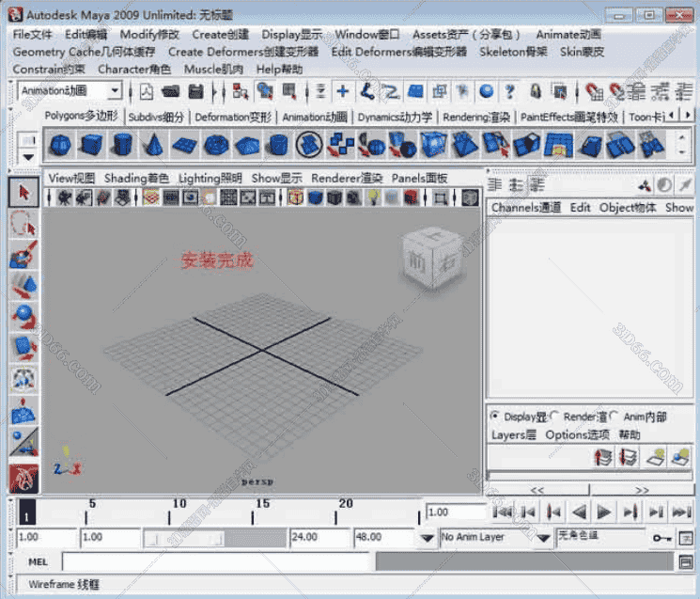Activate the Lasso select tool

[x=23, y=223]
